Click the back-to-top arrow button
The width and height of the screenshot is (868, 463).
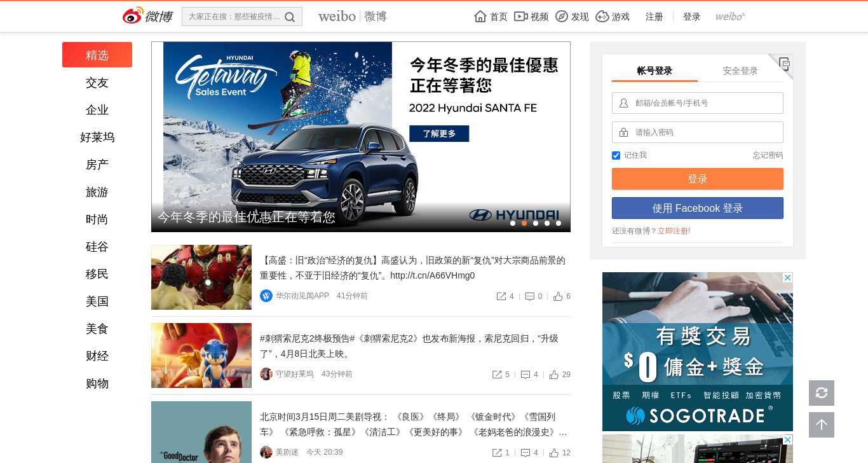pos(822,425)
